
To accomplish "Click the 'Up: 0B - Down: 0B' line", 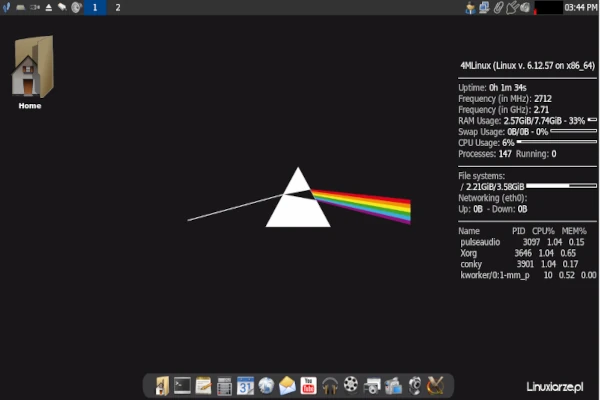I will [x=492, y=209].
